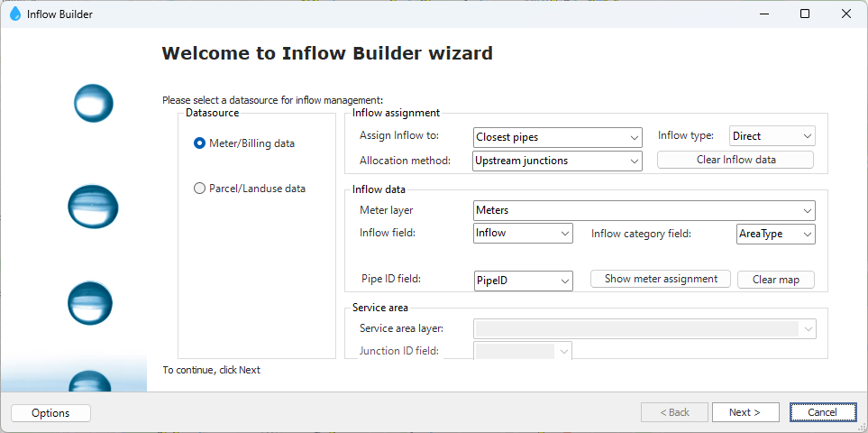Image resolution: width=868 pixels, height=433 pixels.
Task: Expand the Meter layer dropdown
Action: click(644, 210)
